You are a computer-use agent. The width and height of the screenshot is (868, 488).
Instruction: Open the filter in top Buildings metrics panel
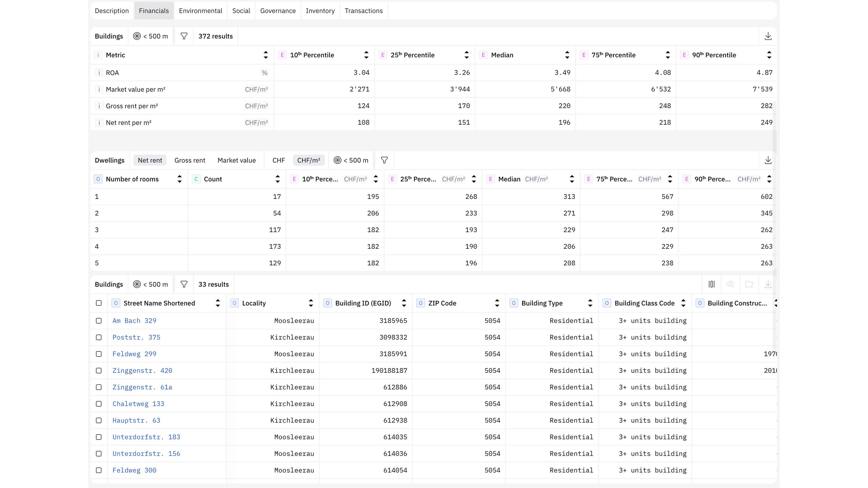tap(184, 36)
